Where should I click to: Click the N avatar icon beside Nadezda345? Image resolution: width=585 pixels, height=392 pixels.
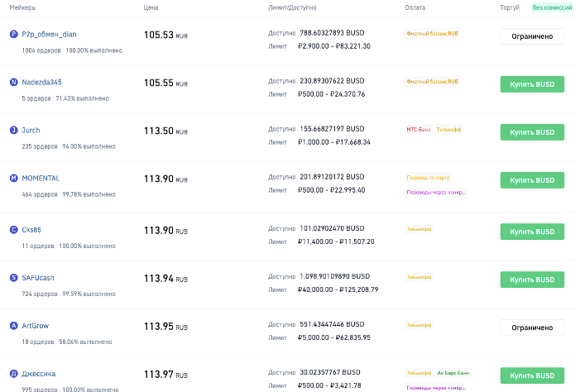point(13,82)
